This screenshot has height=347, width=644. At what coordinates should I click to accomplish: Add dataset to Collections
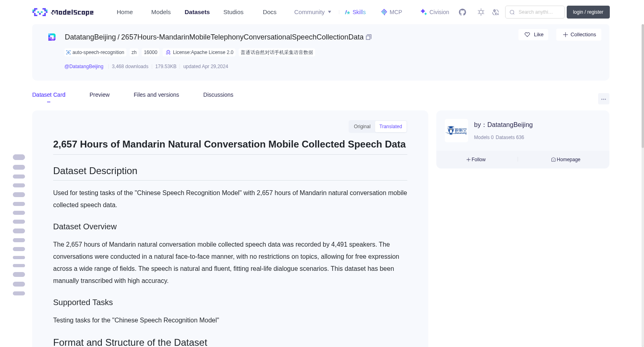[x=579, y=35]
